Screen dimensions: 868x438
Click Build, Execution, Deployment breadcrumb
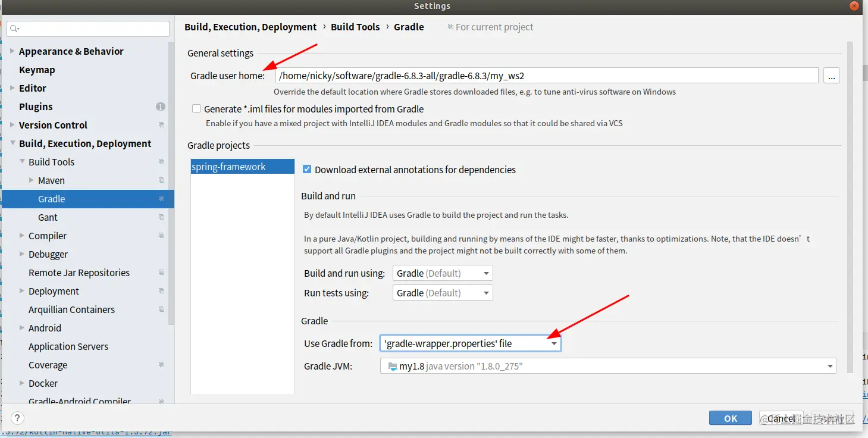(250, 27)
